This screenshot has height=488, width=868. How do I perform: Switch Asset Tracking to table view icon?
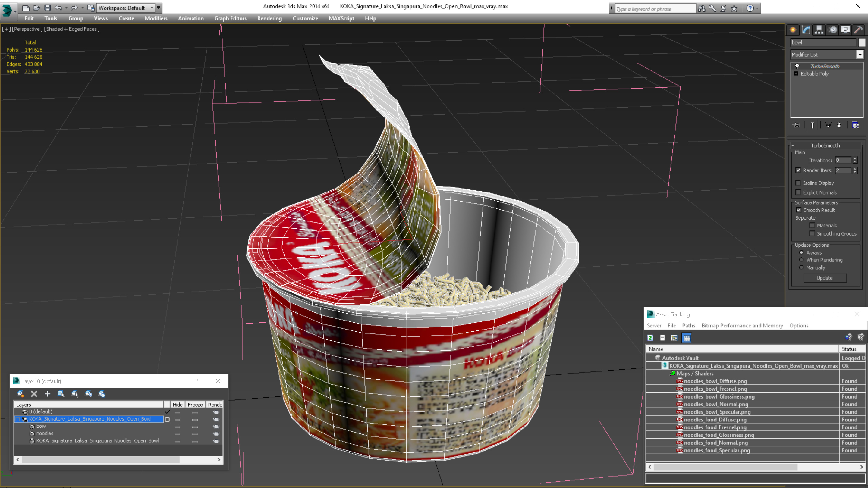[x=687, y=338]
